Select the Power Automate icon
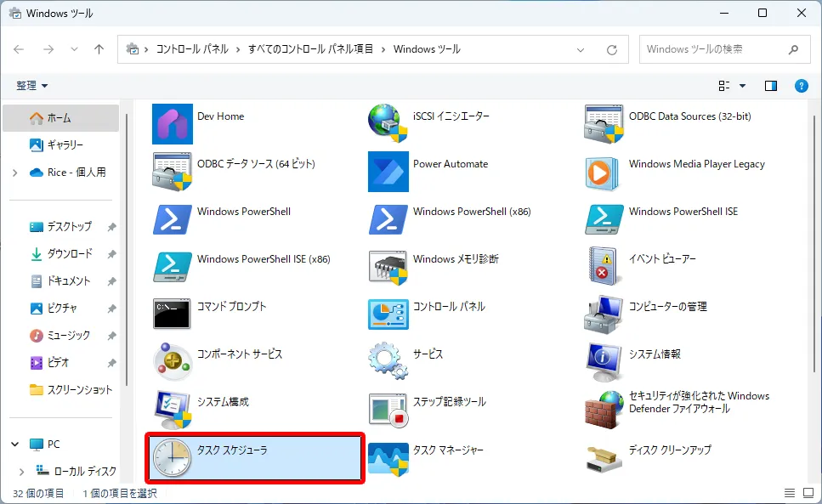This screenshot has width=822, height=504. (388, 172)
